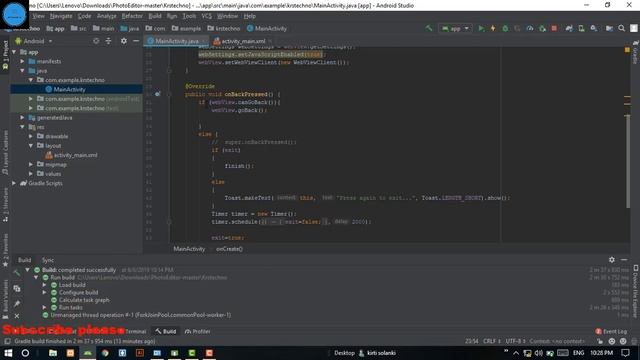Click smiley feedback icon in status bar
The width and height of the screenshot is (640, 360).
click(611, 341)
